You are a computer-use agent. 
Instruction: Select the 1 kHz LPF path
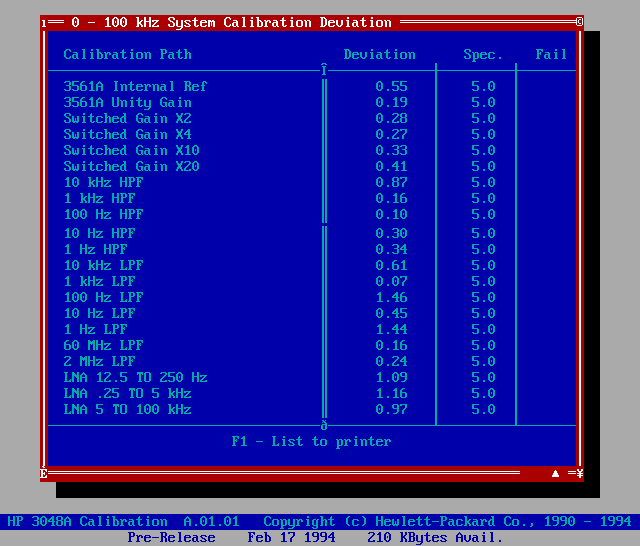(99, 281)
